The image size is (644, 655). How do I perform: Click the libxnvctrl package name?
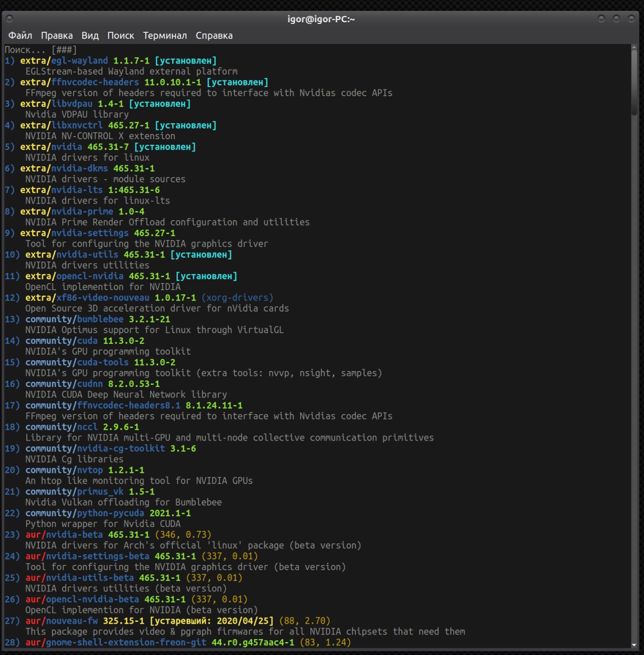pyautogui.click(x=77, y=125)
